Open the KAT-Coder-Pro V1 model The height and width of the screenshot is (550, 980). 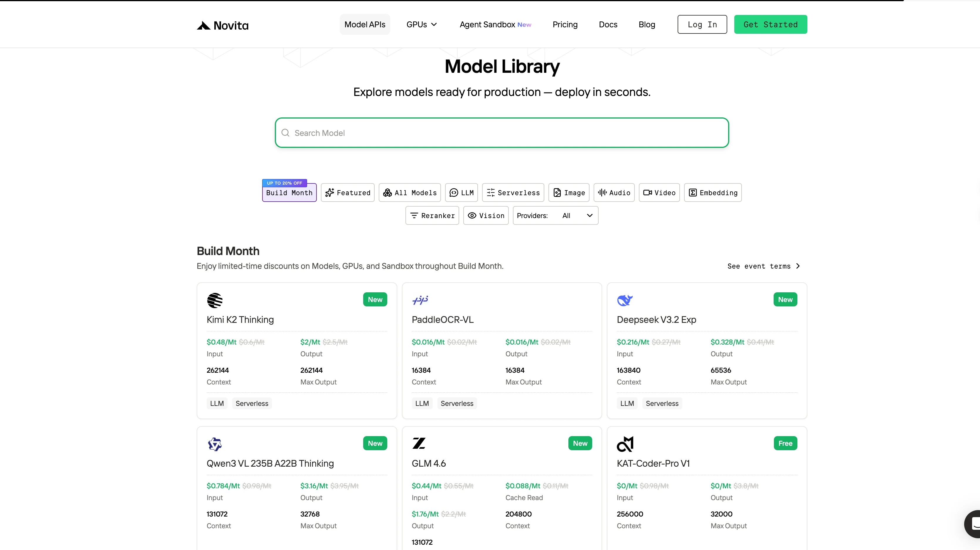point(653,463)
